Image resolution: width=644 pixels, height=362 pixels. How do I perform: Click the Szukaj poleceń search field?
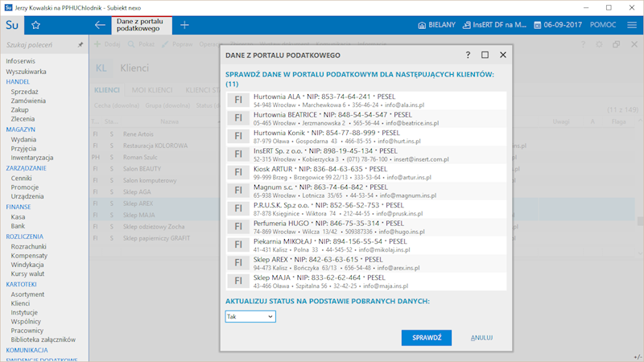tap(39, 45)
